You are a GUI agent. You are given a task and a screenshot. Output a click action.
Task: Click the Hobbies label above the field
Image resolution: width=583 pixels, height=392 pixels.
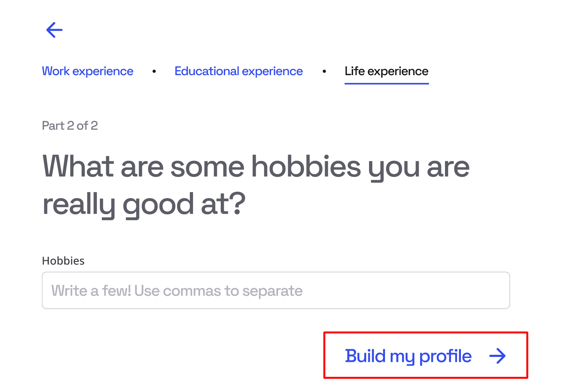click(x=63, y=261)
